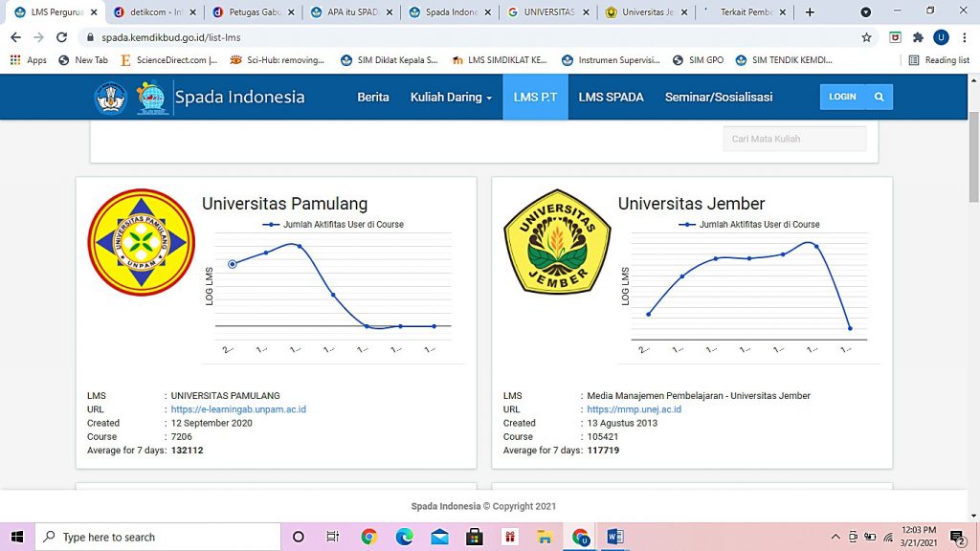Viewport: 980px width, 551px height.
Task: Expand the Kuliah Daring dropdown
Action: [x=451, y=97]
